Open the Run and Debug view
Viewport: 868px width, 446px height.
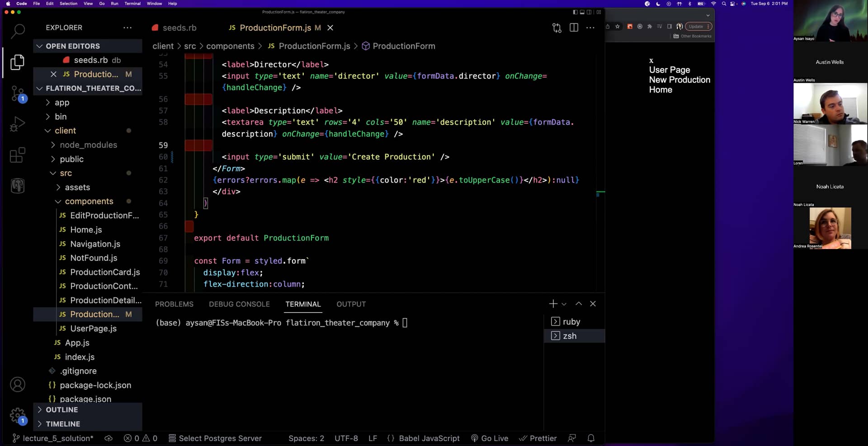pos(18,124)
